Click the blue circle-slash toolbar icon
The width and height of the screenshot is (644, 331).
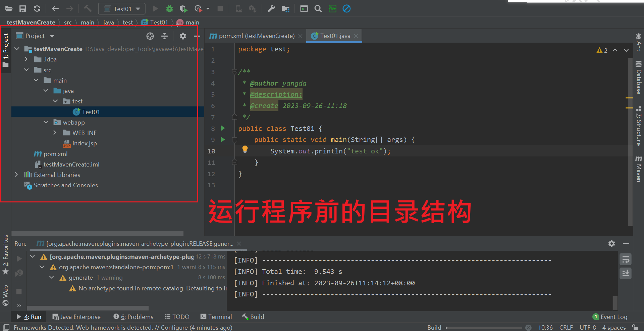346,9
